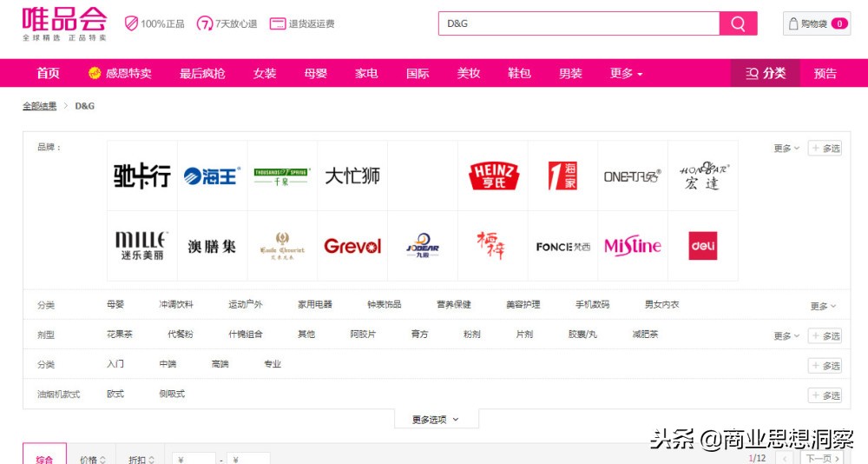The width and height of the screenshot is (868, 464).
Task: Select the 大忙狮 brand logo
Action: click(x=352, y=176)
